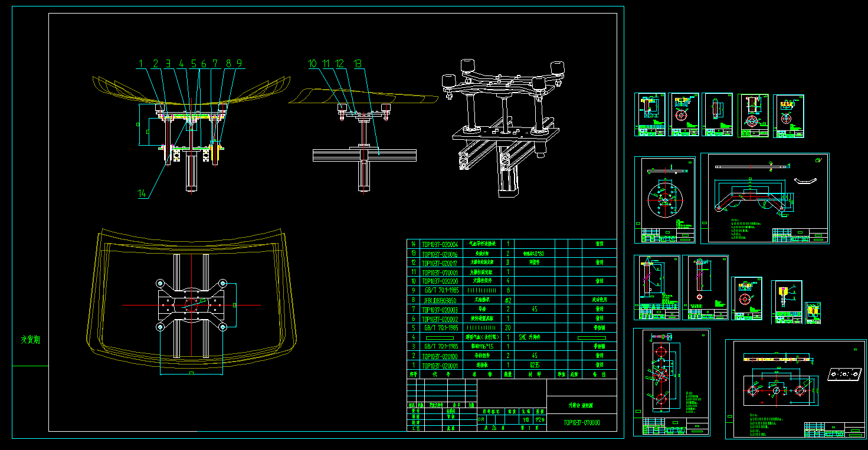Click part code TOP1037-070001 in row 11
Viewport: 868px width, 450px height.
point(440,272)
